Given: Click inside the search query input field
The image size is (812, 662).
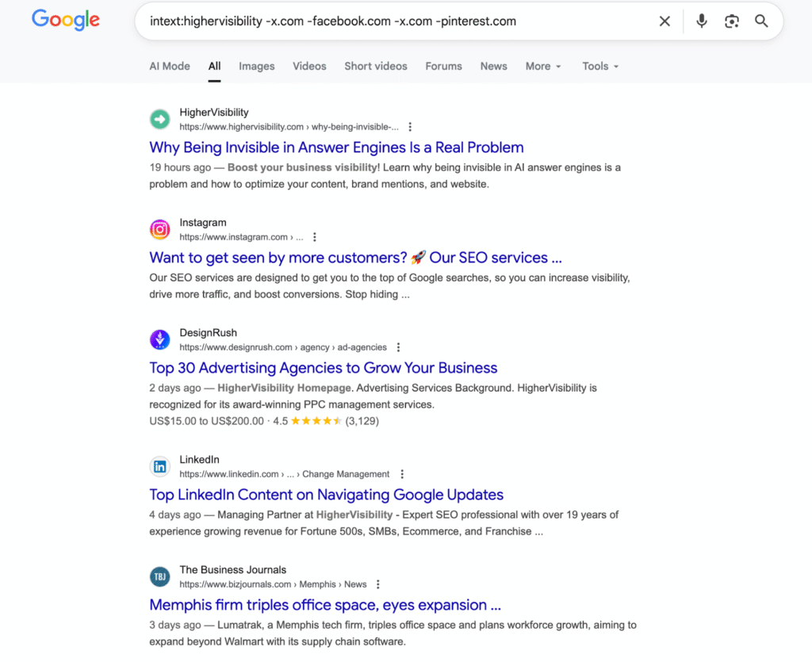Looking at the screenshot, I should tap(396, 21).
